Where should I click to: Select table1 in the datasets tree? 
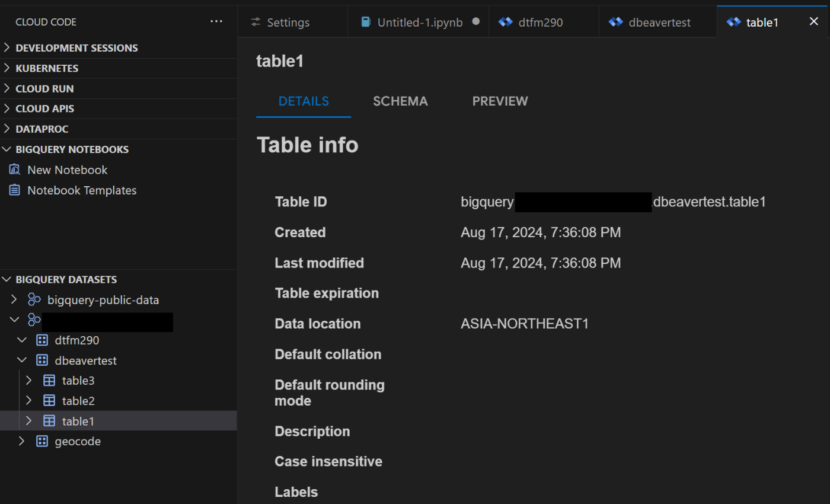(x=78, y=422)
